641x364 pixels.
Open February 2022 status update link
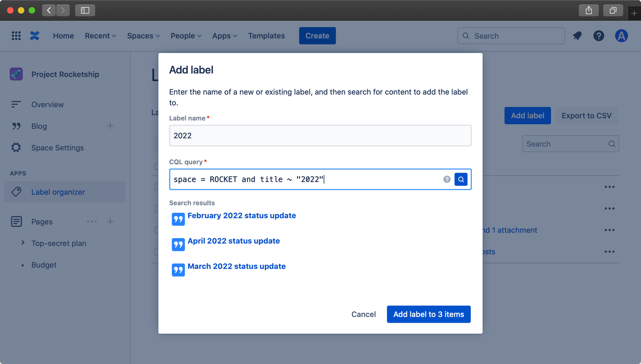click(x=242, y=216)
